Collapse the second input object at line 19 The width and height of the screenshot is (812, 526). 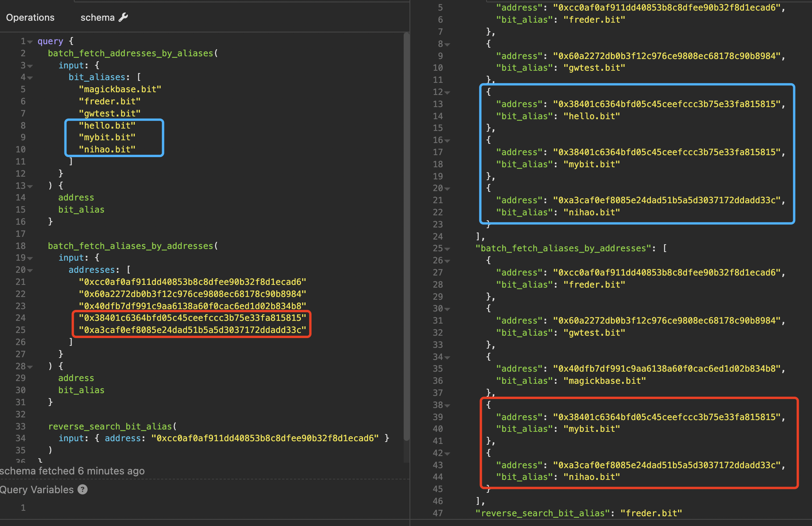(30, 258)
